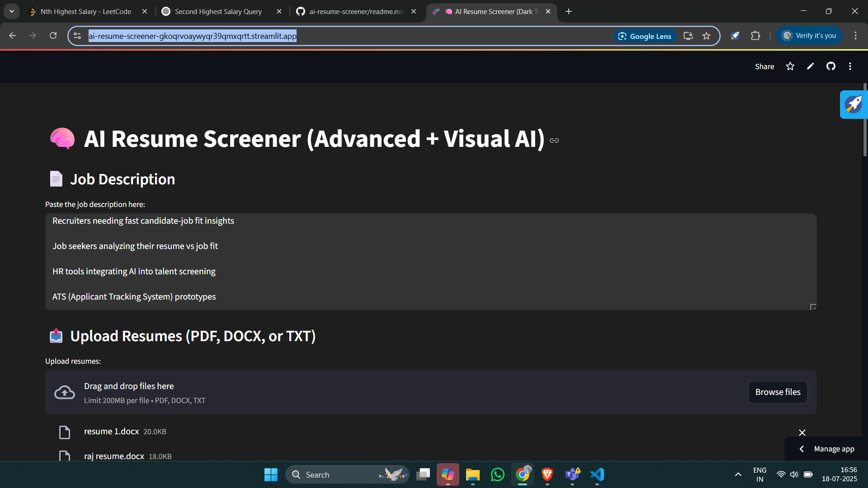Switch to Second Highest Salary Query tab
Image resolution: width=868 pixels, height=488 pixels.
pyautogui.click(x=218, y=12)
